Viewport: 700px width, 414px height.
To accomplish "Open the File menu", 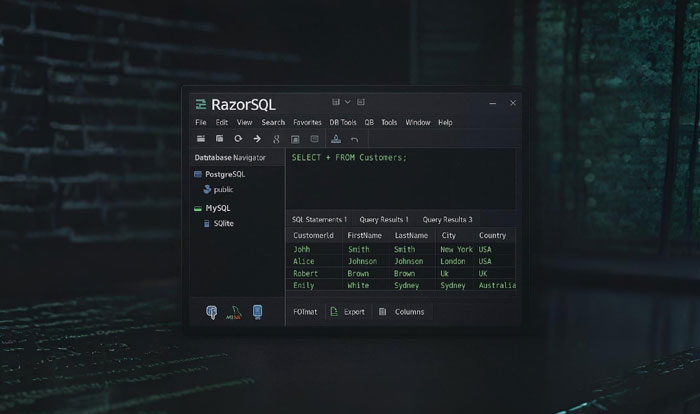I will click(201, 122).
